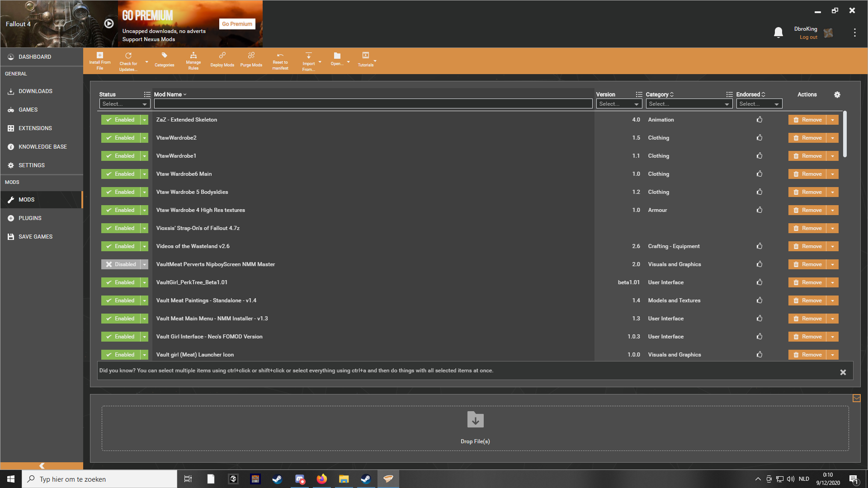Open the Version filter dropdown
Screen dimensions: 868x488
tap(619, 104)
